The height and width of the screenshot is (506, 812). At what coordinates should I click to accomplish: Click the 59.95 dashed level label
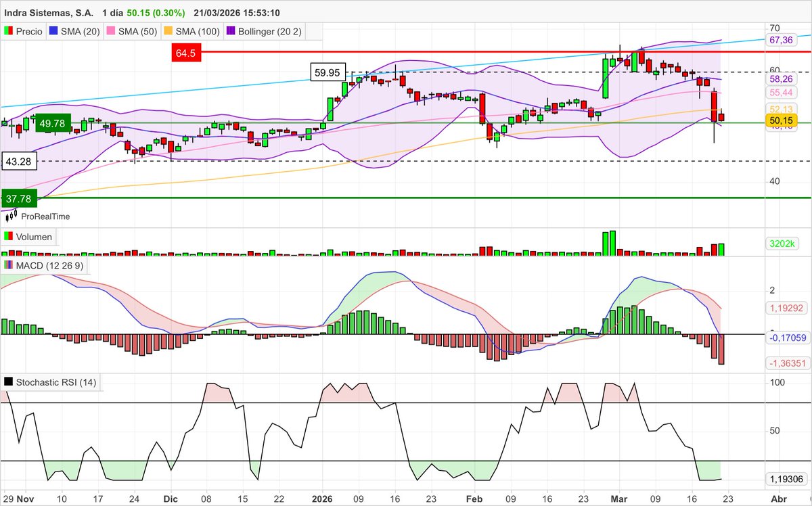point(328,72)
